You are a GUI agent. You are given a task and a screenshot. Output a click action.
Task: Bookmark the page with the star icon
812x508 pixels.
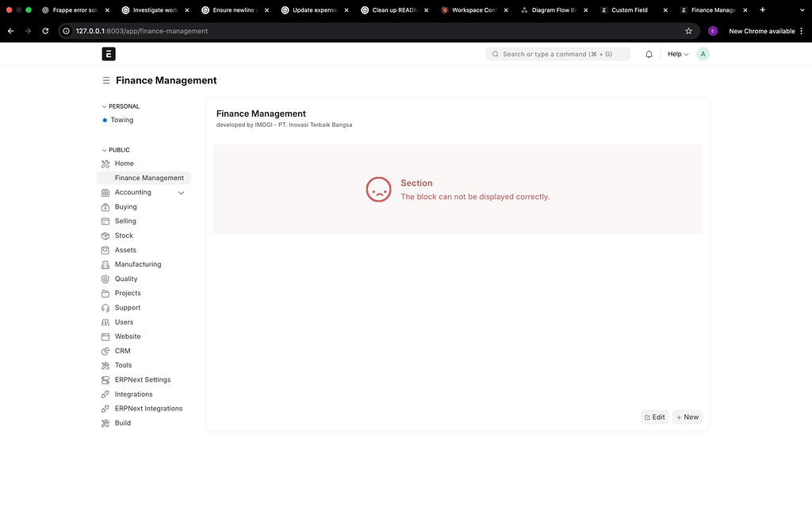(688, 31)
